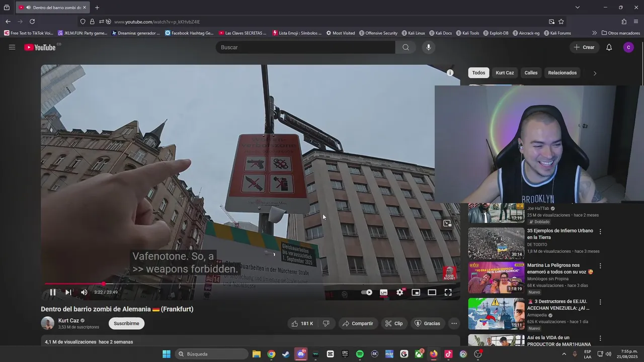Open the YouTube guide hamburger menu
Screen dimensions: 644x362
point(12,47)
